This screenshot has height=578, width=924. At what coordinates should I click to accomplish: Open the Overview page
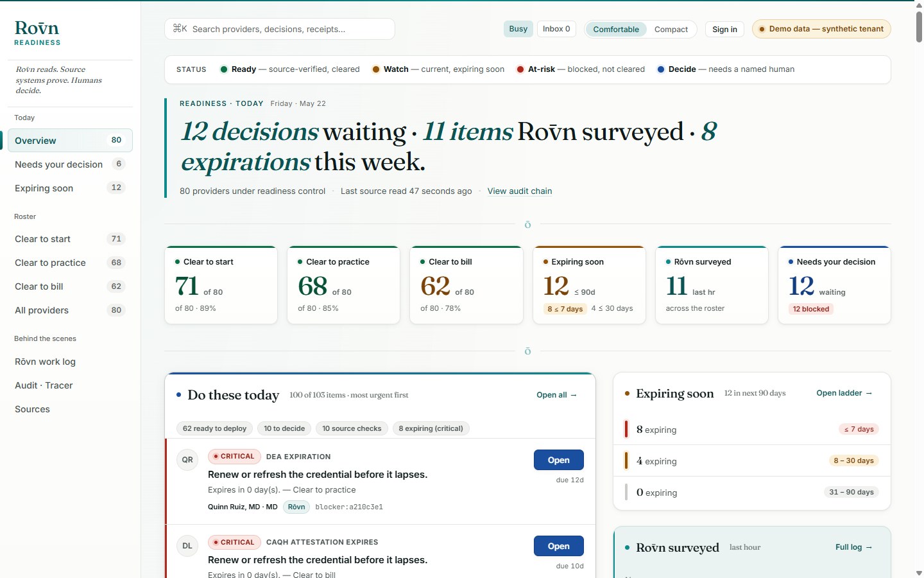tap(70, 141)
